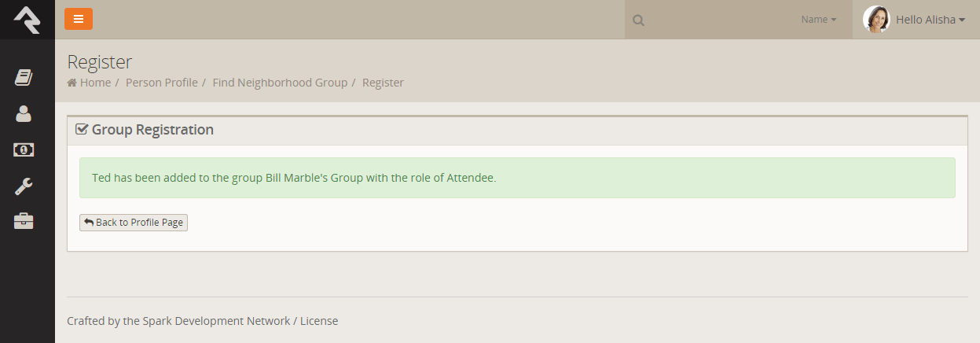The height and width of the screenshot is (343, 980).
Task: Open the License link in footer
Action: pos(319,321)
